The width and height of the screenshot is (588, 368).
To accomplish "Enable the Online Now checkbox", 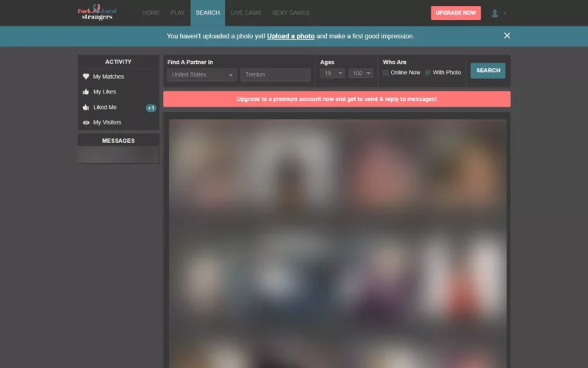I will pos(385,72).
